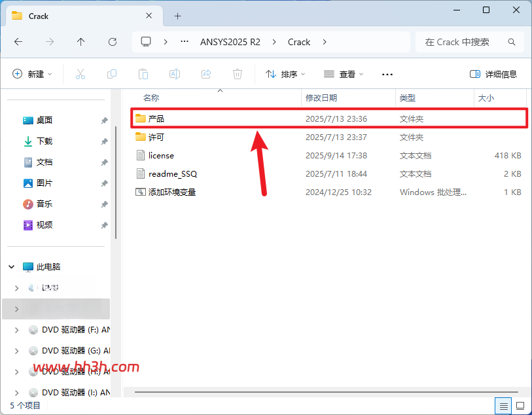
Task: Click the Rename icon in toolbar
Action: tap(175, 74)
